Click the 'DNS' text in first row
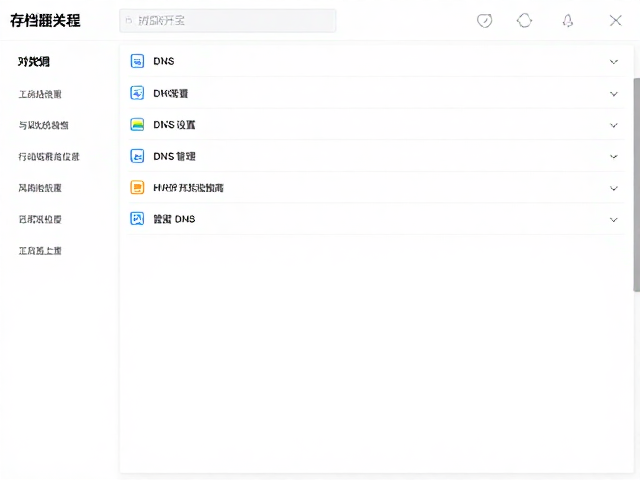 pos(164,61)
